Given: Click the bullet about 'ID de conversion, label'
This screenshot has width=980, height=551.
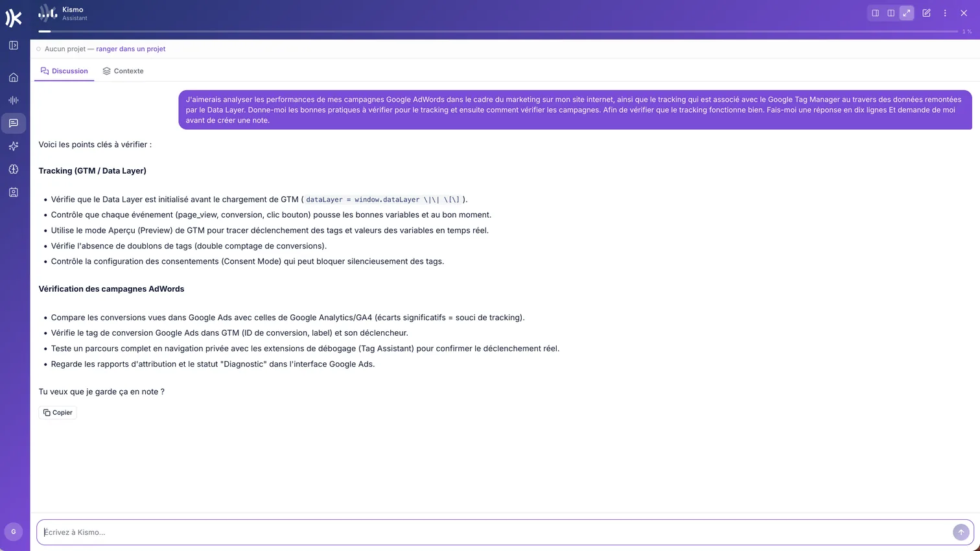Looking at the screenshot, I should click(x=229, y=333).
